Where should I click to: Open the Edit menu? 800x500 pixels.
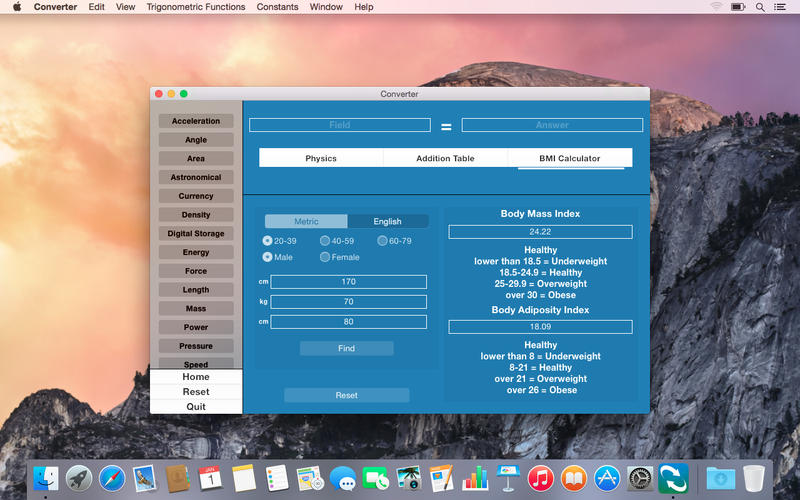coord(96,7)
